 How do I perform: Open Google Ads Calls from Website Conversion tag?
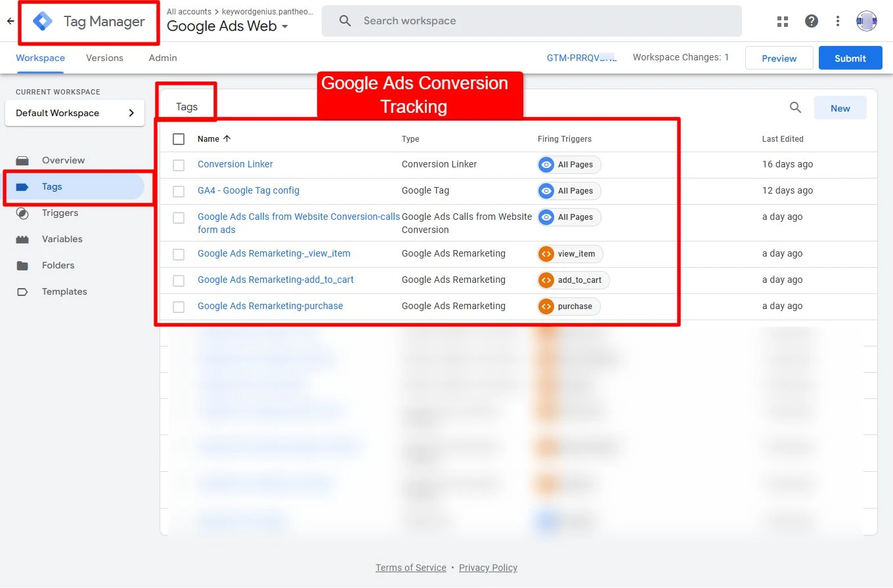click(x=299, y=223)
